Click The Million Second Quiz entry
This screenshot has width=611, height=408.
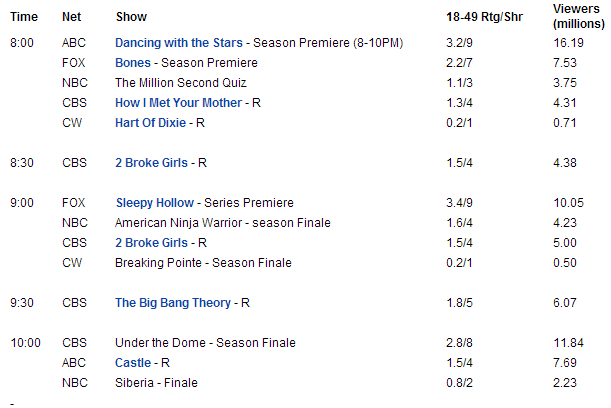(180, 83)
